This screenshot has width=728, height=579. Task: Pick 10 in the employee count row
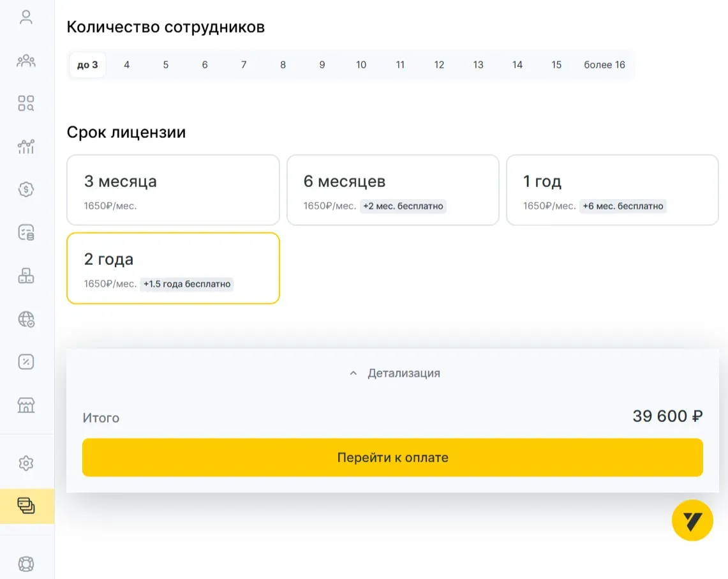(361, 64)
